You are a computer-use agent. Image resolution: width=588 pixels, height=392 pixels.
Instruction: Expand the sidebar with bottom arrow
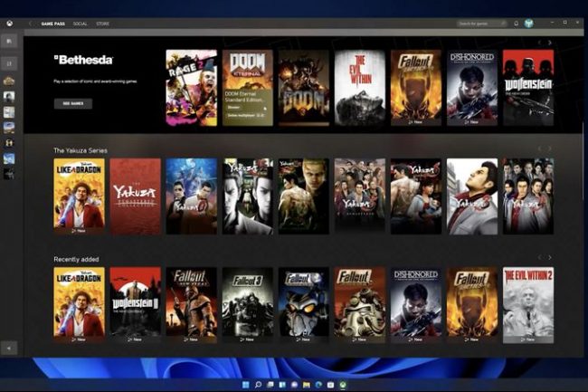pyautogui.click(x=9, y=349)
